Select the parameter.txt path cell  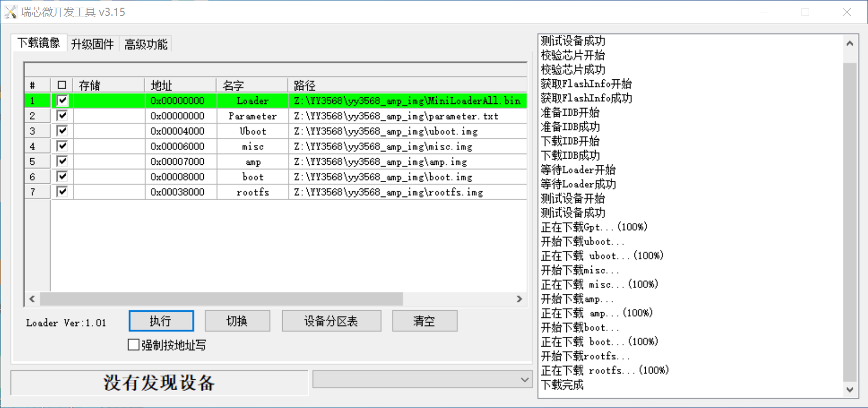click(408, 116)
